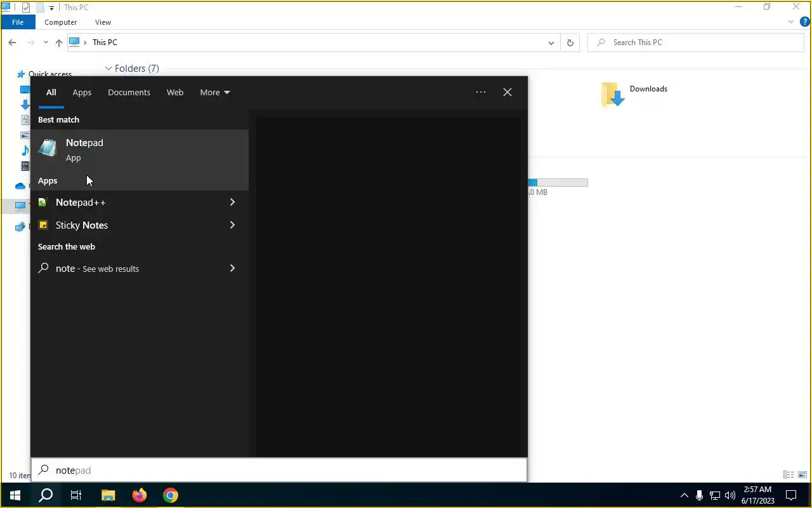Click the microphone tray icon

699,495
